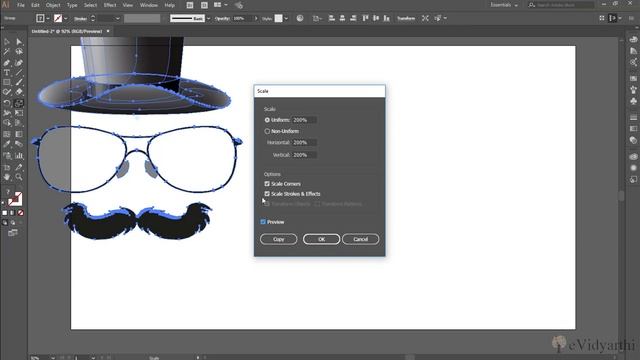Viewport: 640px width, 360px height.
Task: Click the Isolate Selected Object icon
Action: pos(425,18)
